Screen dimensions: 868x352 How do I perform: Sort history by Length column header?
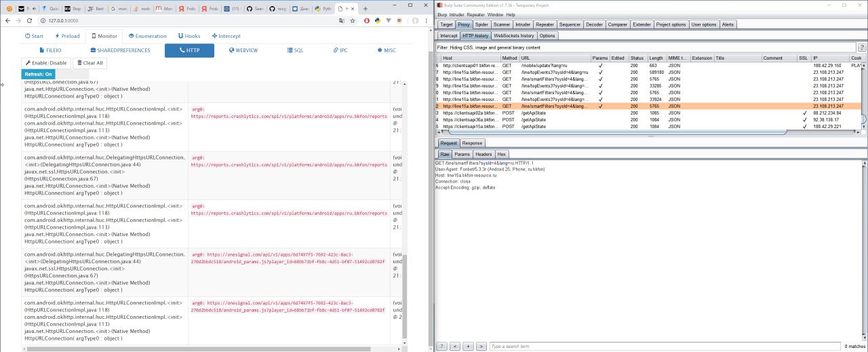point(656,58)
